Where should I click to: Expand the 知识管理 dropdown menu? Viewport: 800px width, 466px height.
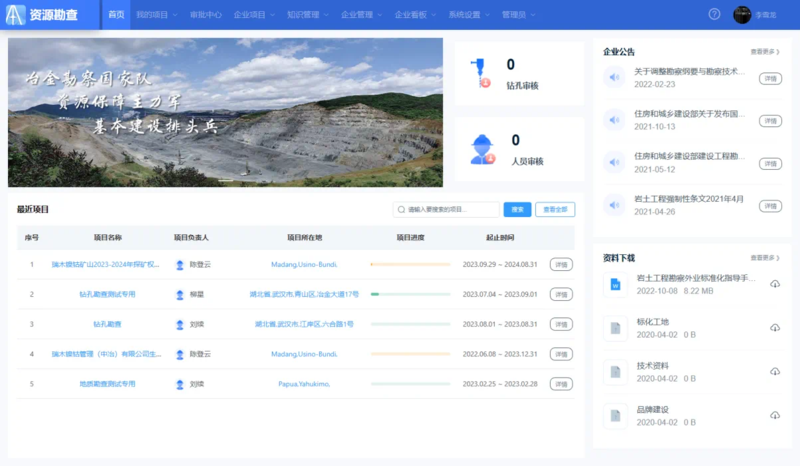click(308, 15)
